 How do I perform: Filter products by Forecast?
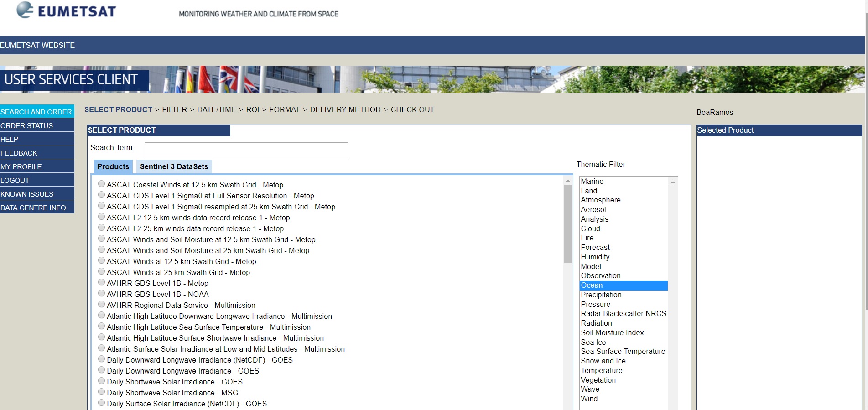coord(624,247)
